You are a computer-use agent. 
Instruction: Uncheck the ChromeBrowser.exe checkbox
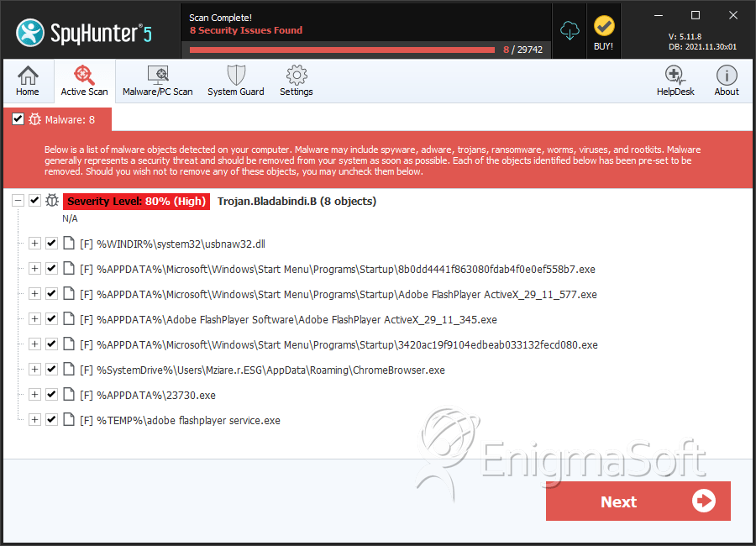pos(51,369)
